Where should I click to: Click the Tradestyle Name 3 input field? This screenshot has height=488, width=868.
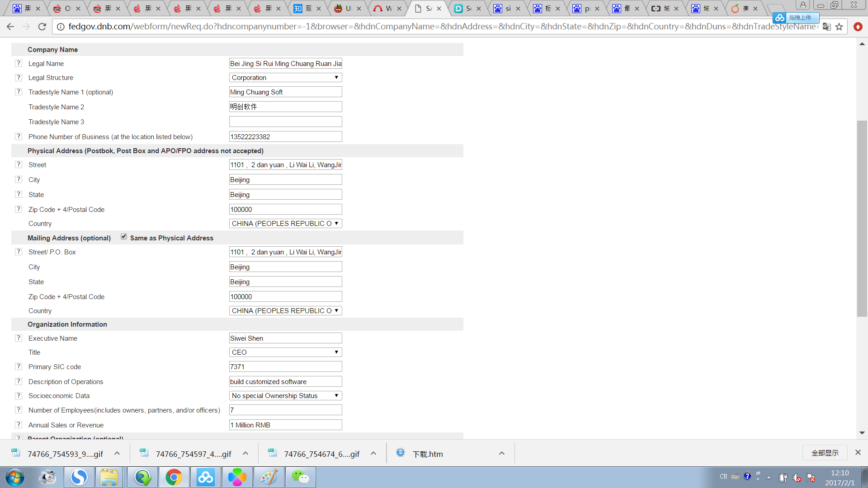point(285,122)
